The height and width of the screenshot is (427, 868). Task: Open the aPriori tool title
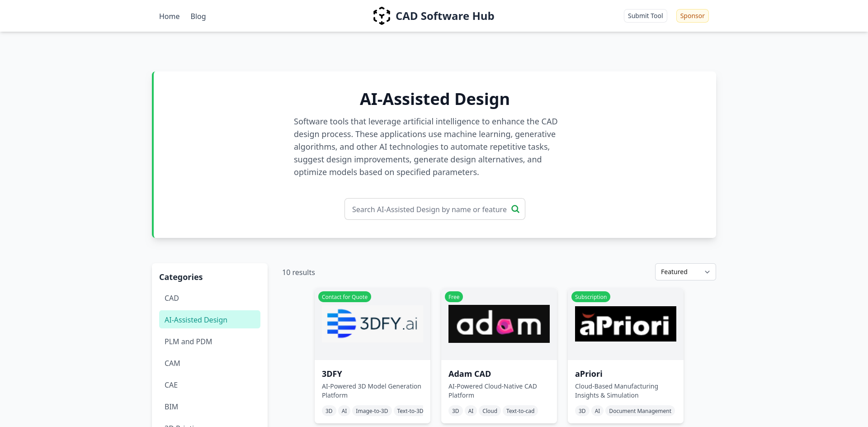[589, 374]
